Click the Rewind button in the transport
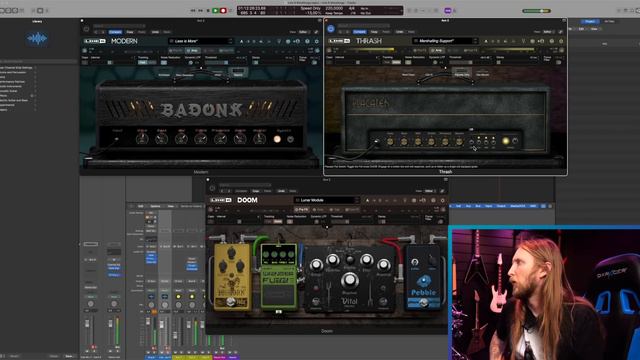 click(193, 11)
